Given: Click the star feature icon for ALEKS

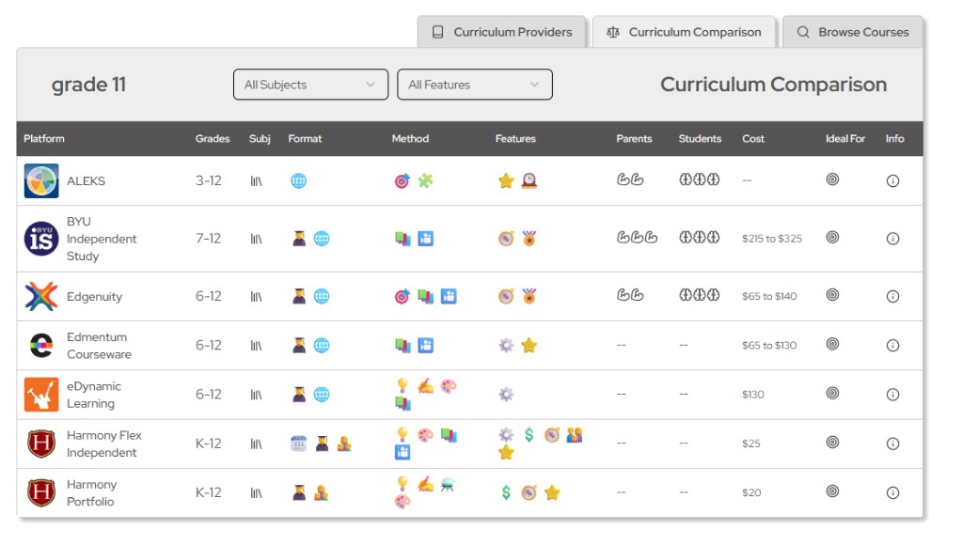Looking at the screenshot, I should coord(506,181).
